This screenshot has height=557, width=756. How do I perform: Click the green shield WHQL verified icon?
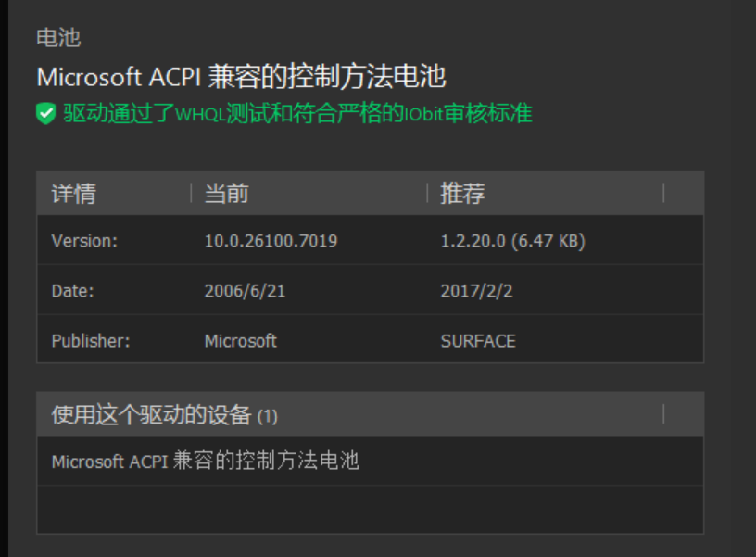tap(45, 114)
